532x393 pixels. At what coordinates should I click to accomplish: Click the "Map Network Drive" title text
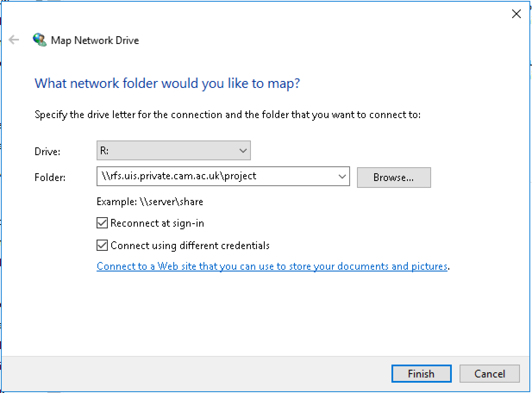(x=95, y=41)
